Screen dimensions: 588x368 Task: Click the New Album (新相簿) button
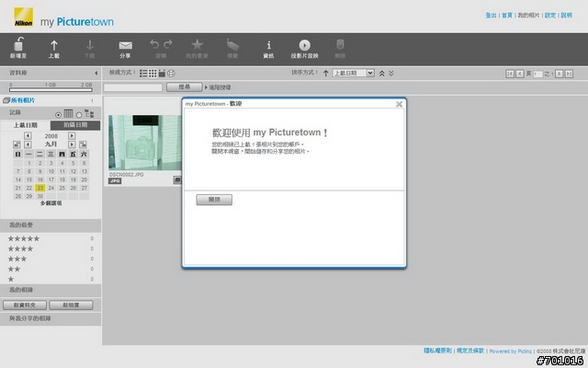[71, 305]
